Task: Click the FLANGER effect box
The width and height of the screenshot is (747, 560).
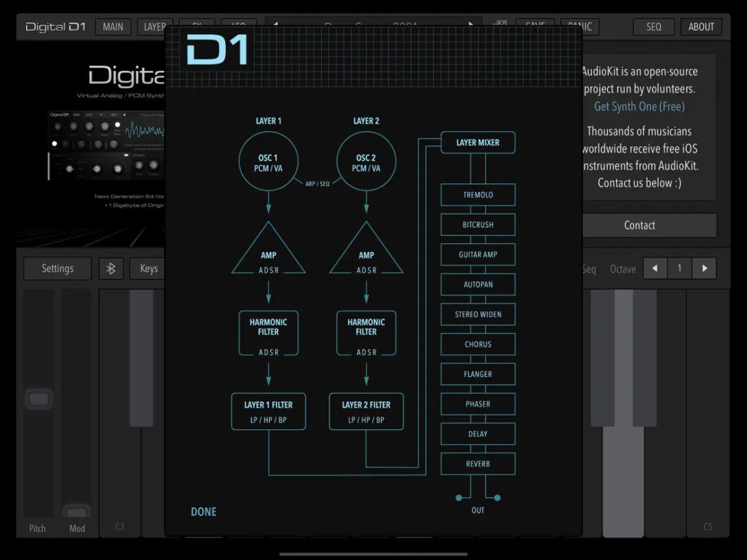Action: coord(478,374)
